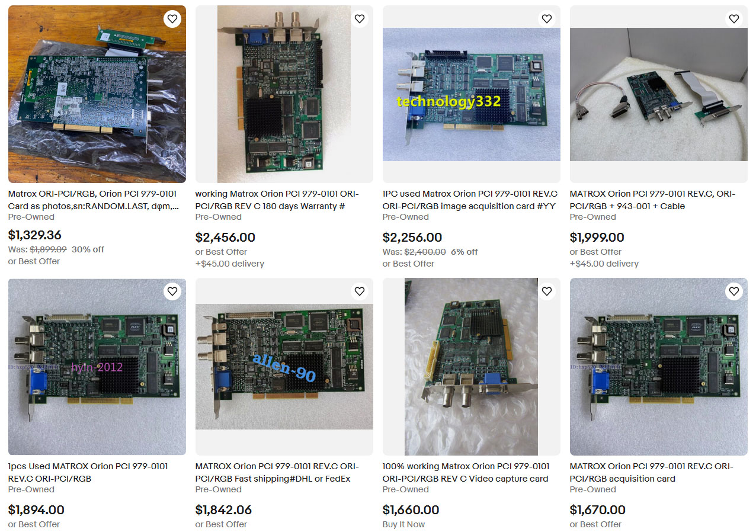Click heart on the $1,999.00 cable bundle listing

point(733,19)
